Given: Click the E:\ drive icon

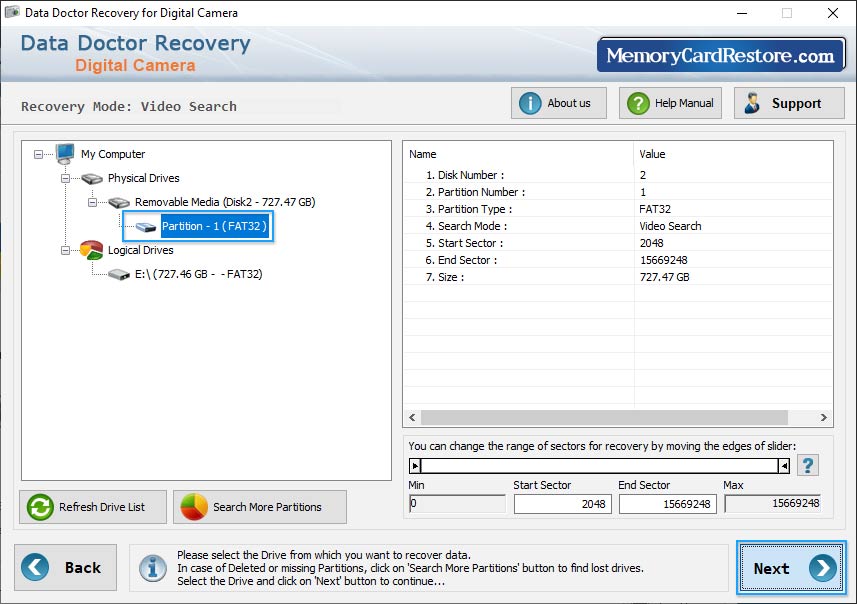Looking at the screenshot, I should tap(119, 274).
